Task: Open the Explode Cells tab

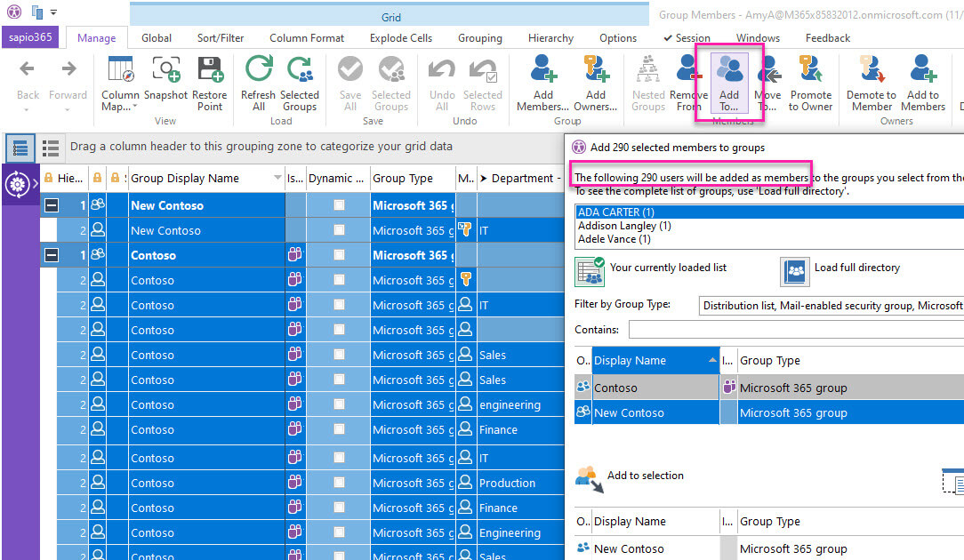Action: [x=401, y=38]
